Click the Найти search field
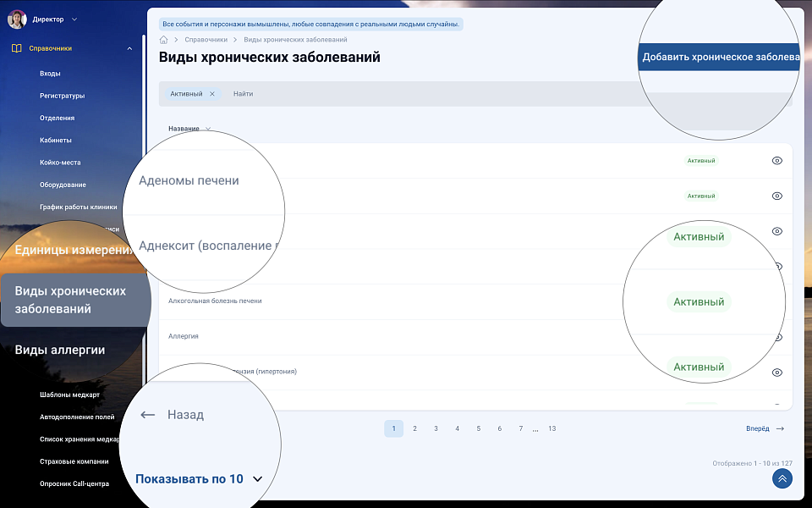Viewport: 812px width, 508px height. click(x=423, y=94)
